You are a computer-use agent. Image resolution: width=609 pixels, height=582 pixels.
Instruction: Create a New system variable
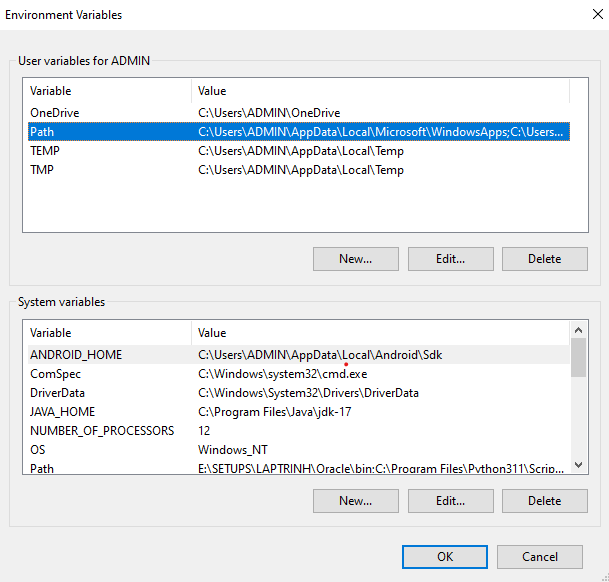tap(355, 500)
